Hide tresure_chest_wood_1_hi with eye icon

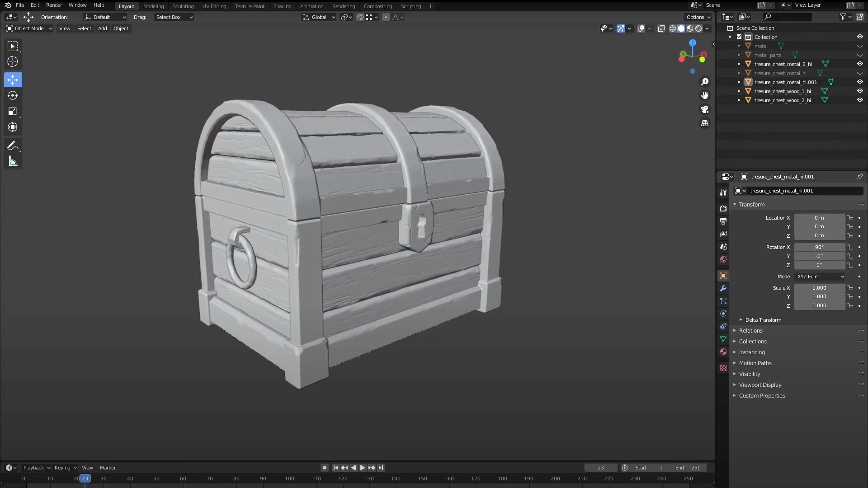pyautogui.click(x=860, y=91)
